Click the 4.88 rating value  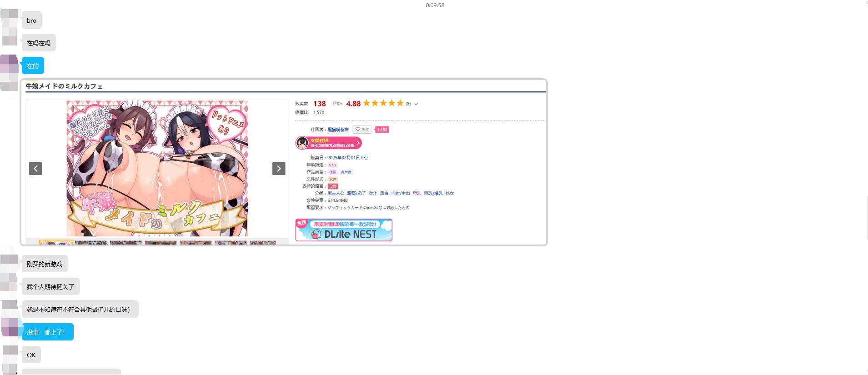click(x=353, y=104)
